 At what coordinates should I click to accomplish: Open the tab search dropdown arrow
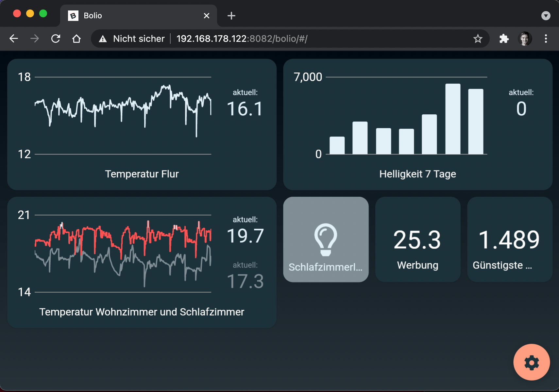546,16
